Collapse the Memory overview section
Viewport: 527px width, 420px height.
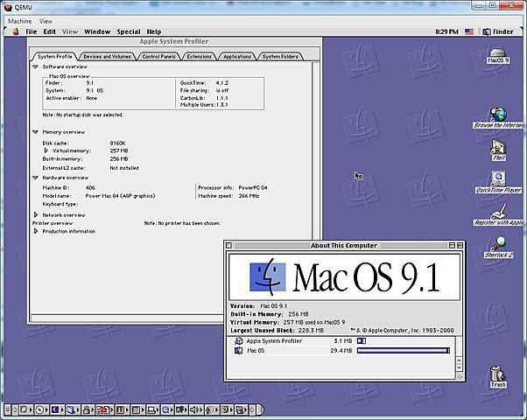[x=35, y=132]
